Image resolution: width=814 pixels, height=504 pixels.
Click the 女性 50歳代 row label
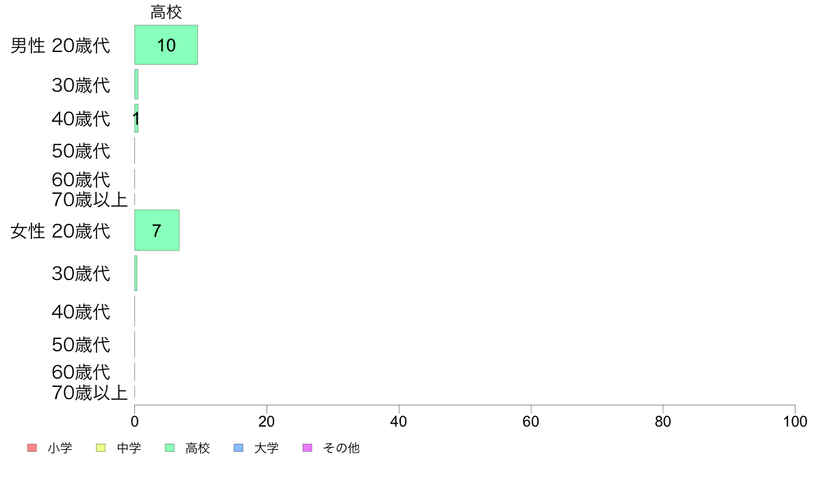81,344
